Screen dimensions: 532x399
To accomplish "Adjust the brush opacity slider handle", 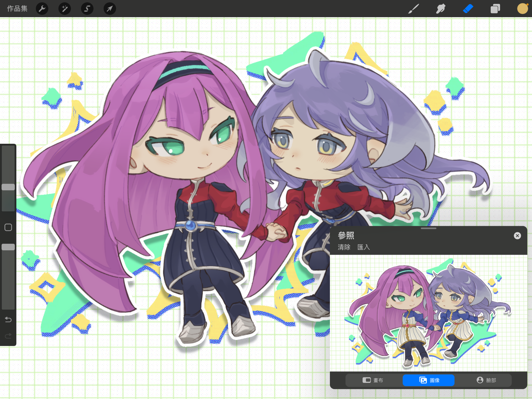I will click(8, 247).
